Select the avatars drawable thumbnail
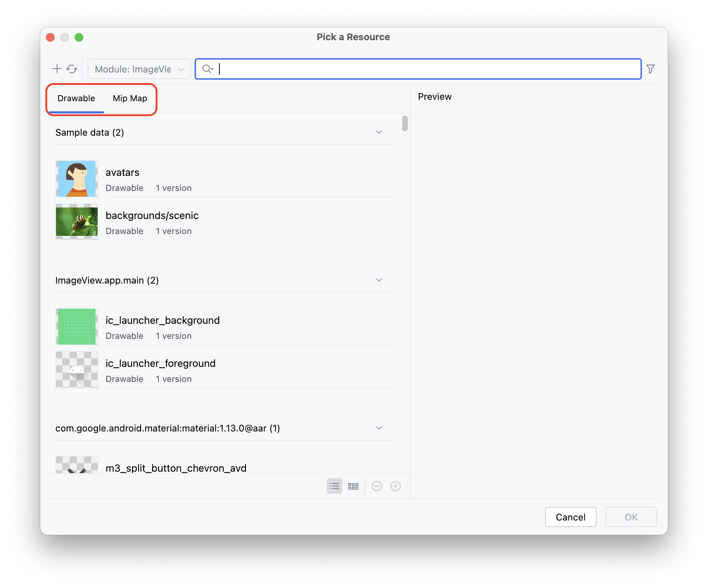 77,179
